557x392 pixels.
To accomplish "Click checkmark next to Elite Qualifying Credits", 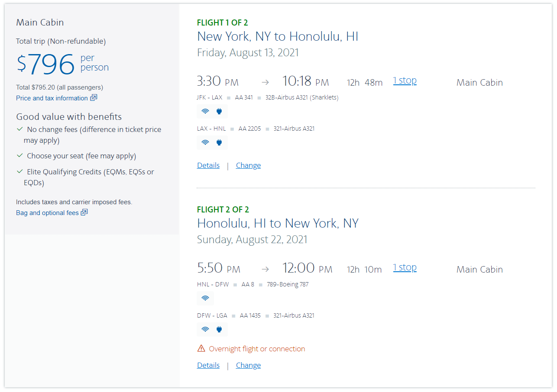I will coord(19,171).
